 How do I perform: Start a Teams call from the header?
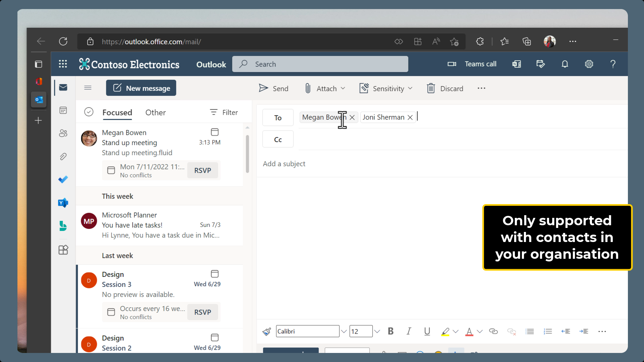[x=473, y=64]
